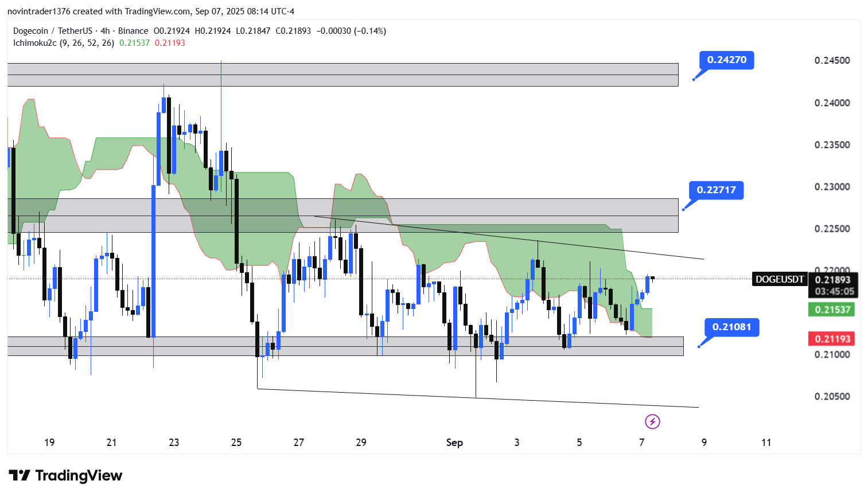
Task: Click the 4h timeframe in chart title
Action: coord(105,31)
